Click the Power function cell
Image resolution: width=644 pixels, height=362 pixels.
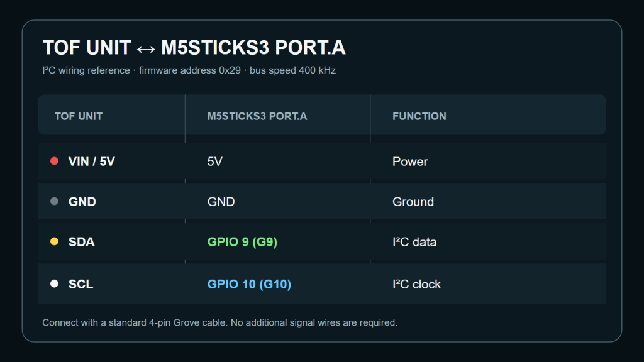[410, 162]
